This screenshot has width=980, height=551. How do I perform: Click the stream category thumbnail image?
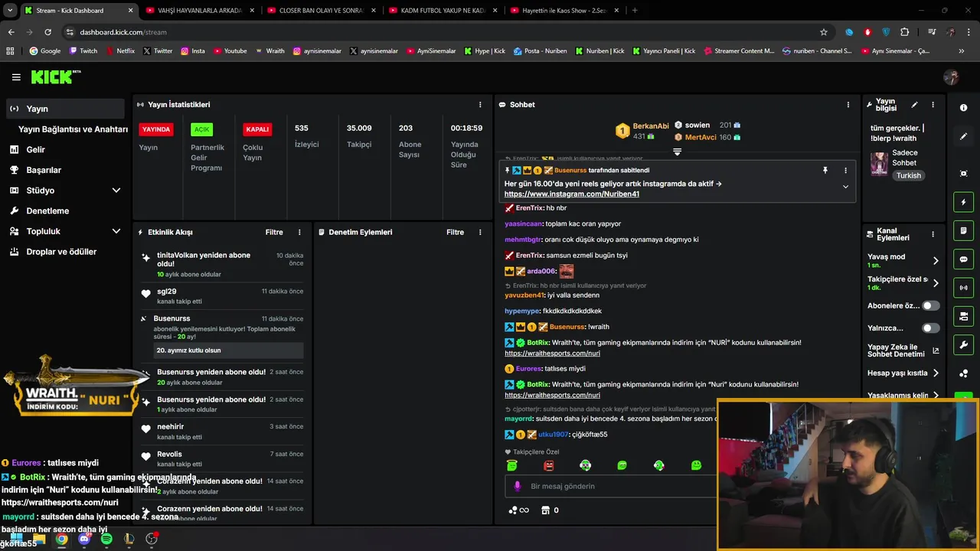pos(879,163)
